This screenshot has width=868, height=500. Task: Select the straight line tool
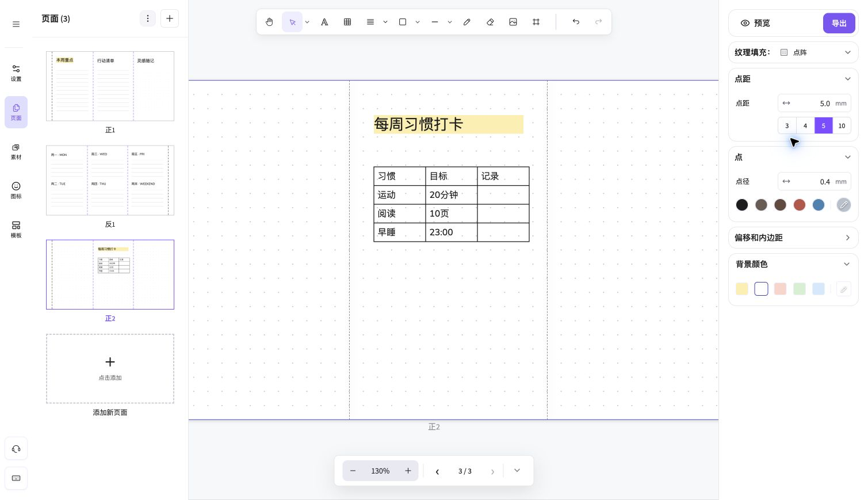click(435, 22)
